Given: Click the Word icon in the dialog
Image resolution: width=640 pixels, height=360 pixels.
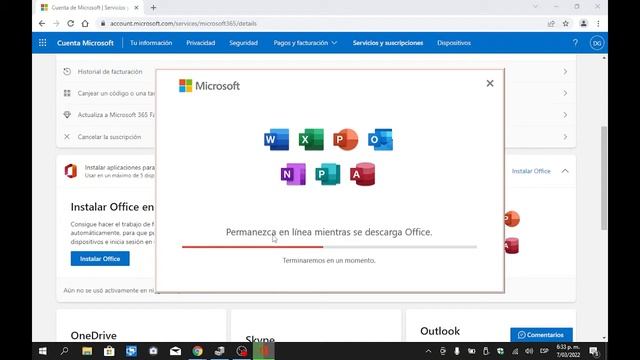Looking at the screenshot, I should click(x=276, y=140).
